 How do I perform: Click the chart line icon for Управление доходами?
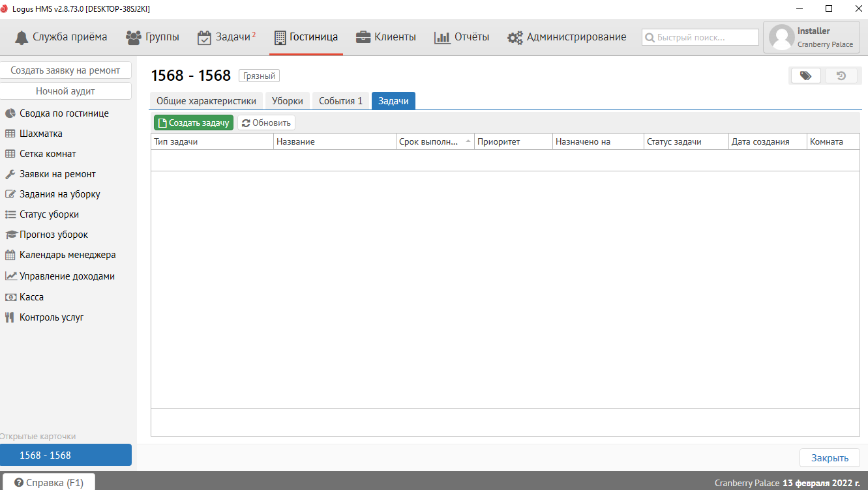(x=10, y=276)
